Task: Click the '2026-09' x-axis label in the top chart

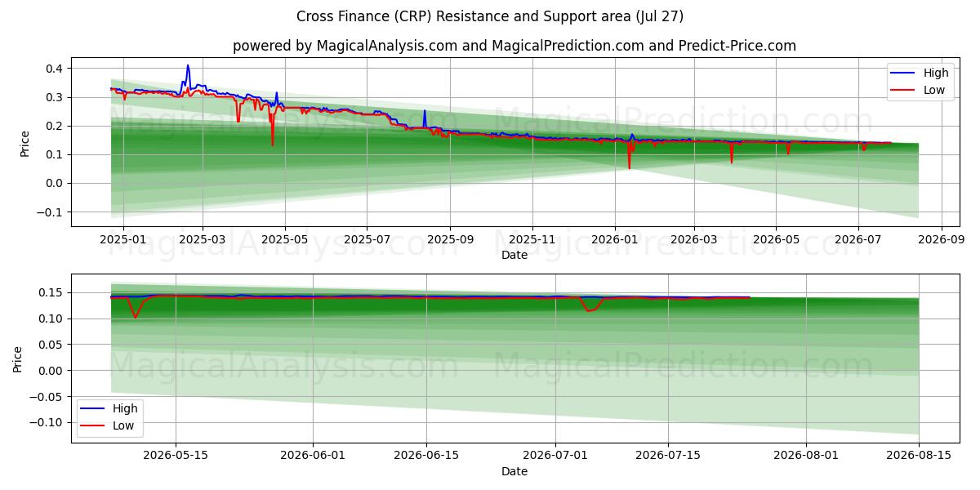Action: pyautogui.click(x=942, y=240)
